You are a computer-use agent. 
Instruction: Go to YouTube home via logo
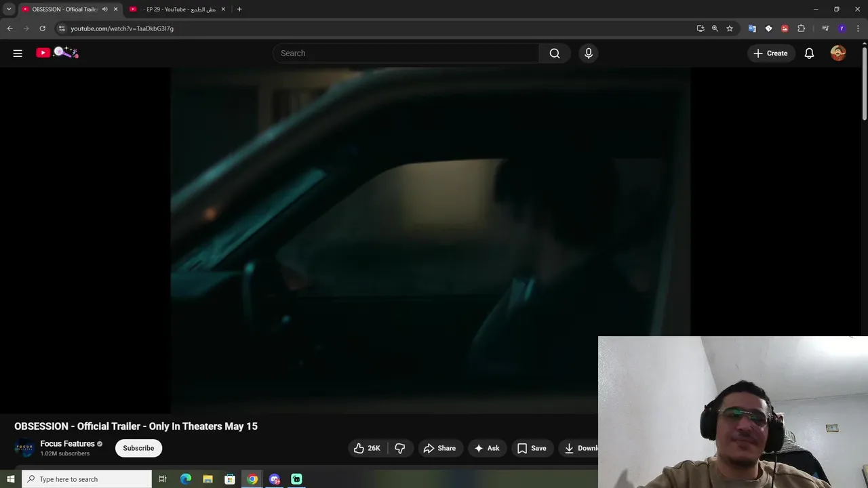58,53
